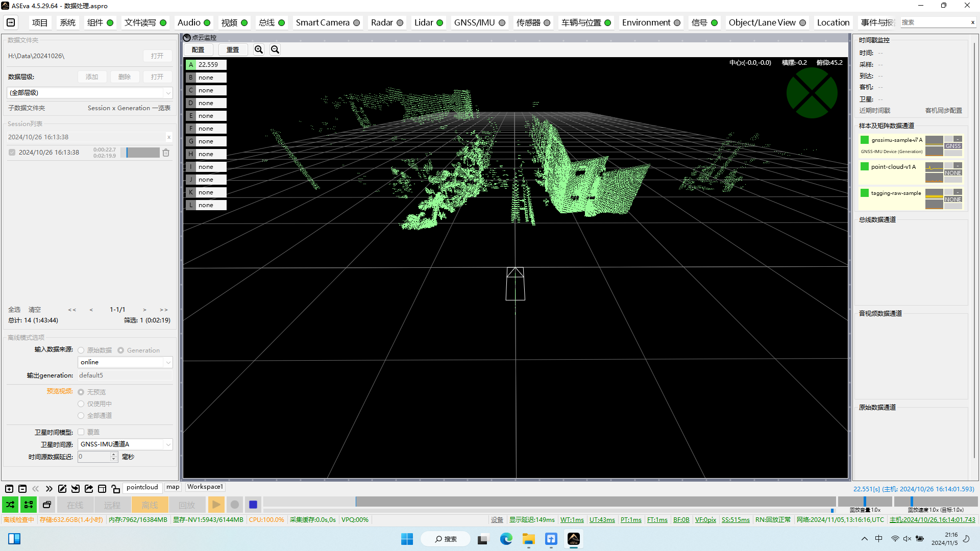
Task: Click the grey record circle button
Action: pos(235,505)
